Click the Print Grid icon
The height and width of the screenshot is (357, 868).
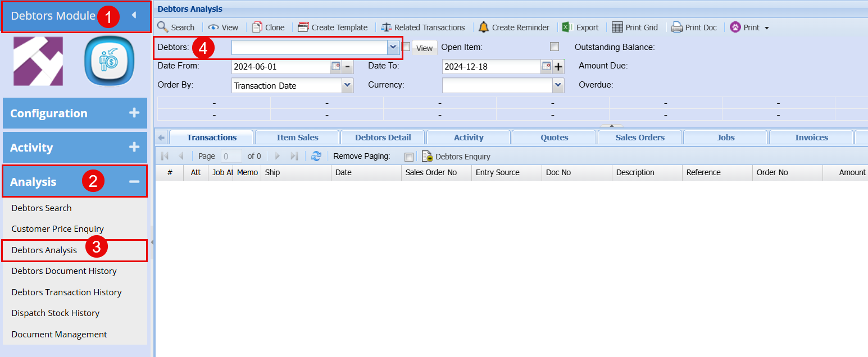[x=617, y=27]
